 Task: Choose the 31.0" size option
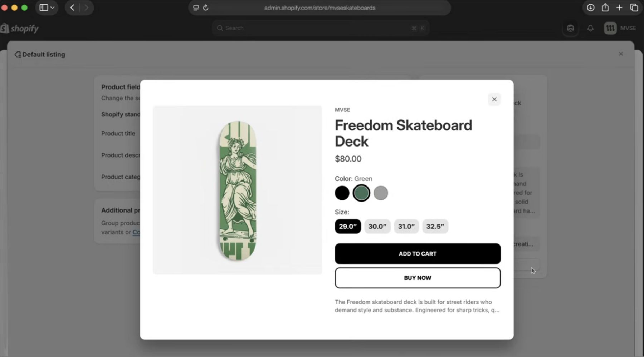(406, 227)
